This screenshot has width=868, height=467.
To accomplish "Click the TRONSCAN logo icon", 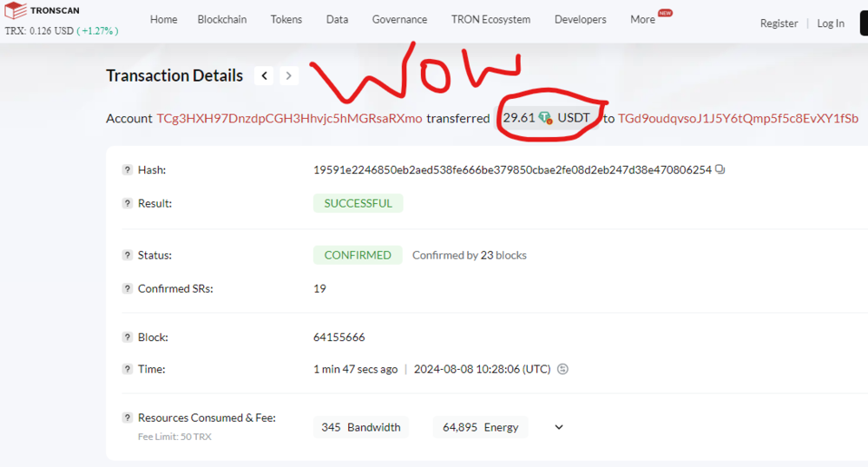I will 16,10.
